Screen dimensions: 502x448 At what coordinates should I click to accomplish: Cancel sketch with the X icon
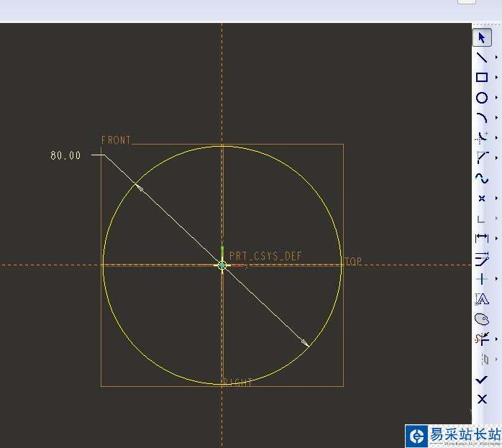[482, 399]
